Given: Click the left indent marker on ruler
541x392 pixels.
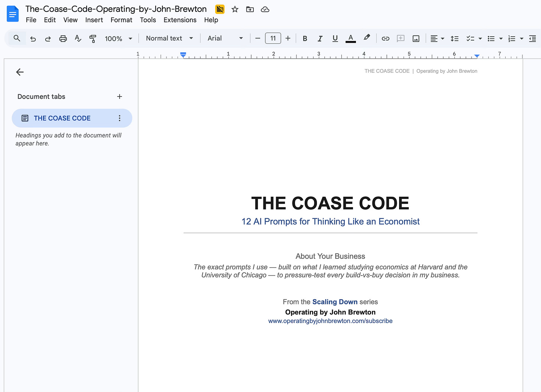Looking at the screenshot, I should click(x=183, y=55).
